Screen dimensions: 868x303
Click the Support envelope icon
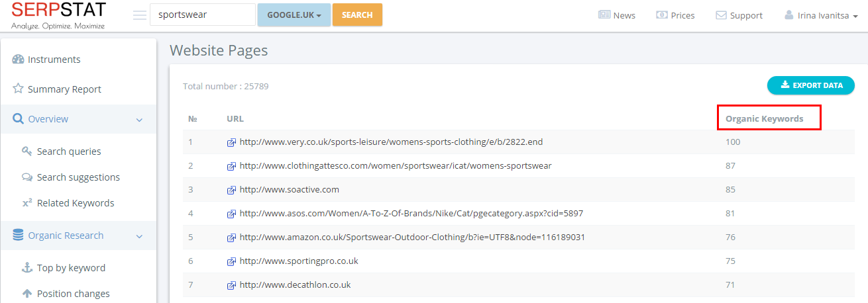721,15
